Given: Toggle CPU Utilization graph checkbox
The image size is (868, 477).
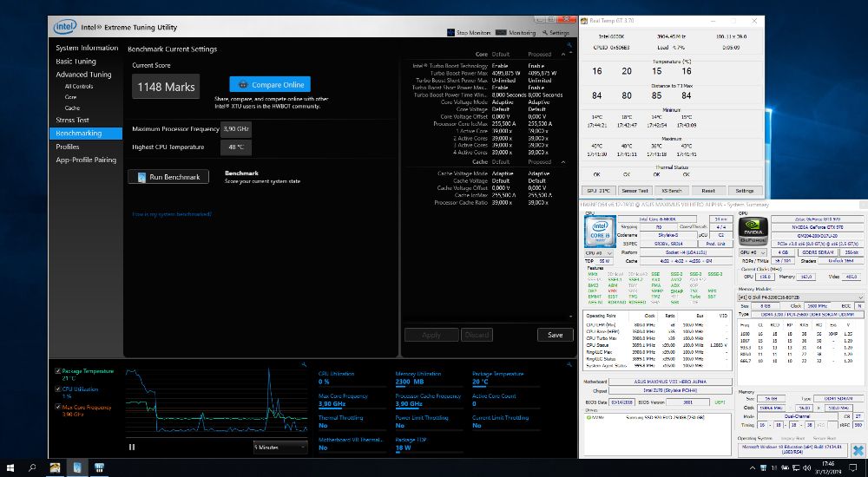Looking at the screenshot, I should pos(58,389).
